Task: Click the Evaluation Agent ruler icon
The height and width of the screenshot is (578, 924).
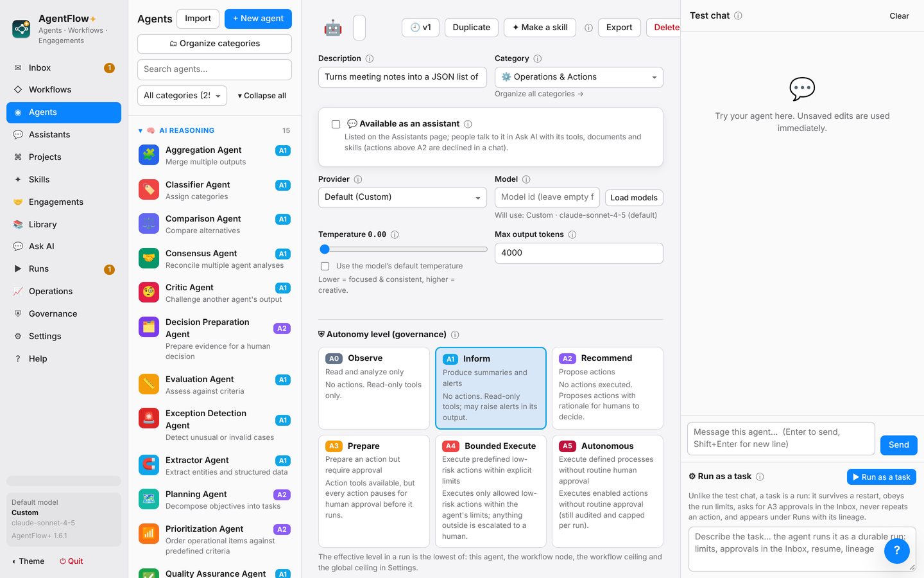Action: (149, 385)
